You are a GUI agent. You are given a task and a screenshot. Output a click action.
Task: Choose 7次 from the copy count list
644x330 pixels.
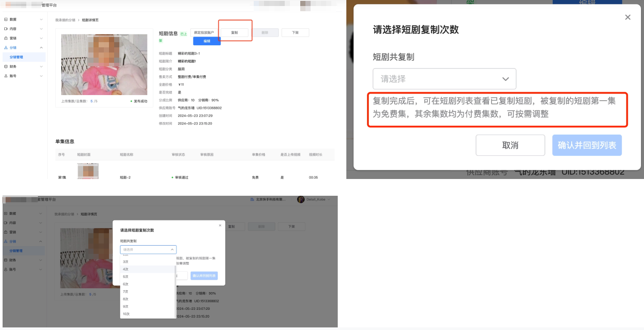148,292
